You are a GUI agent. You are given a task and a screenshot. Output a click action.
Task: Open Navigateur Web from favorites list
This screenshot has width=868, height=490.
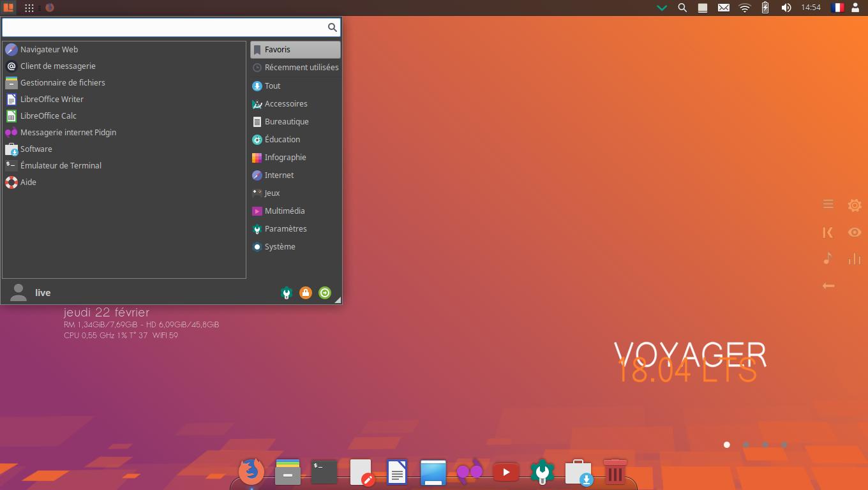coord(124,49)
